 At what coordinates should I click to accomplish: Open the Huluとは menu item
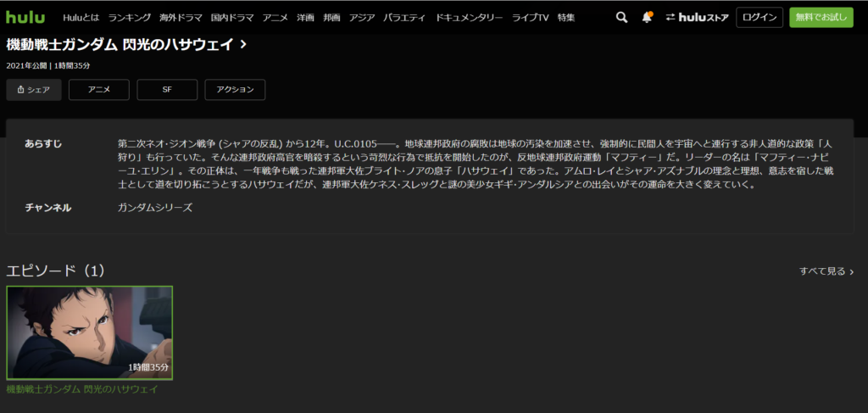tap(81, 18)
